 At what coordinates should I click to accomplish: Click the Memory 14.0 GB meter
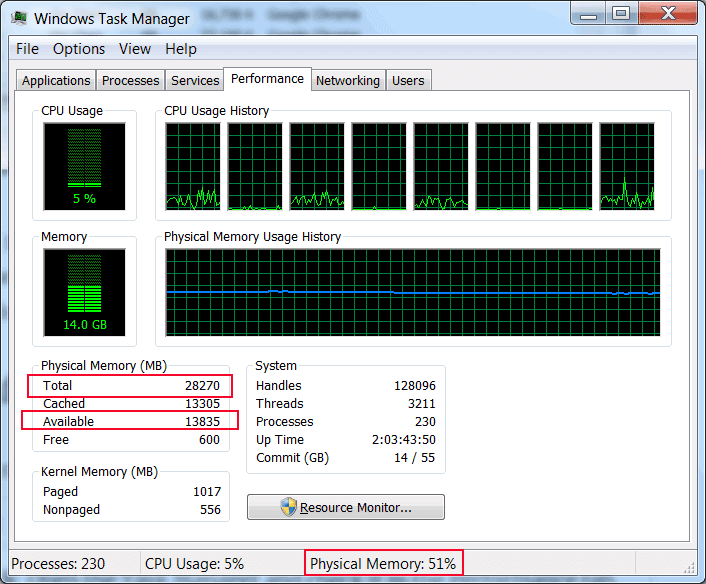point(85,292)
